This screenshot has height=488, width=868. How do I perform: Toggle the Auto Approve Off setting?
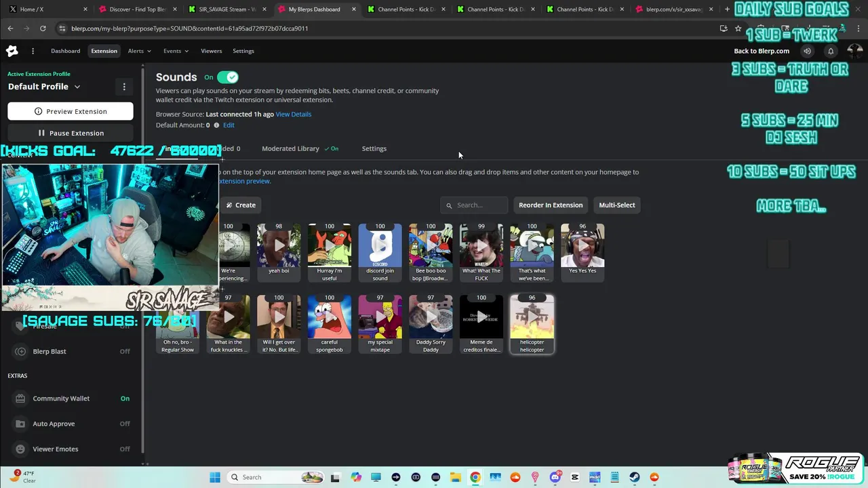[x=125, y=424]
